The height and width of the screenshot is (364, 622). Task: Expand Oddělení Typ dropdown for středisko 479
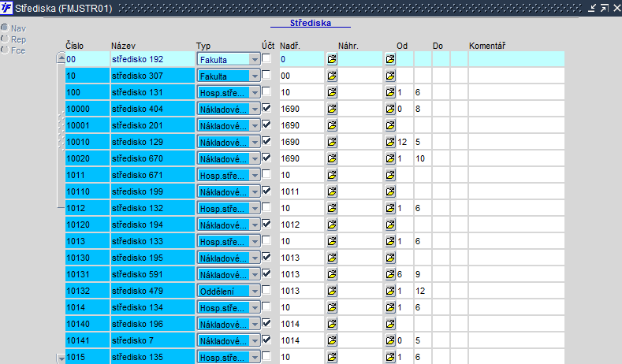[255, 292]
